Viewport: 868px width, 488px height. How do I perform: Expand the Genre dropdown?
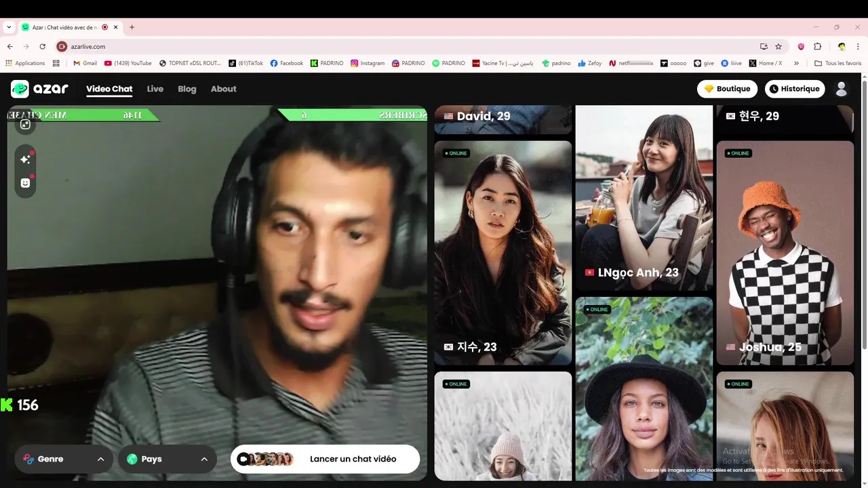64,459
